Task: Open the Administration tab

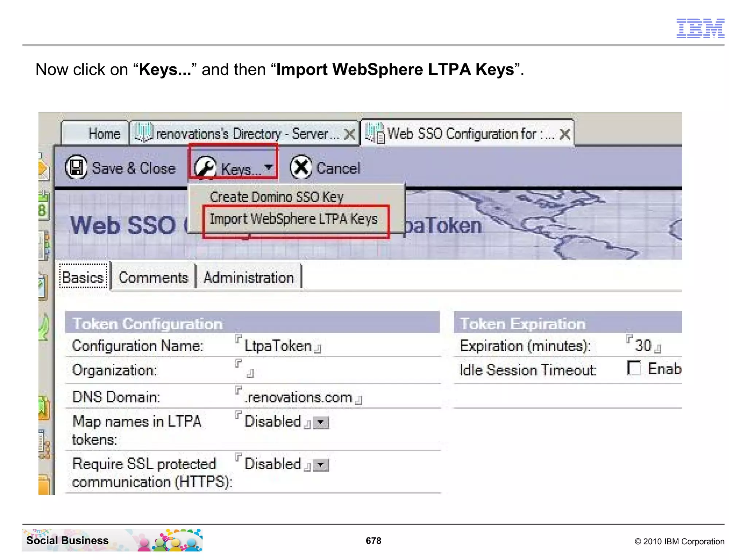Action: 249,277
